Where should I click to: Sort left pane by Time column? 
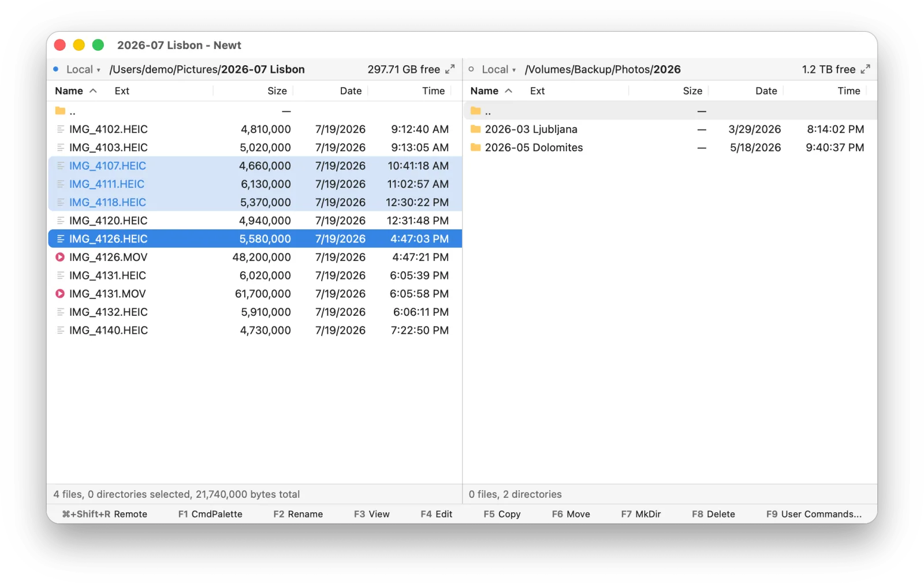[x=433, y=91]
